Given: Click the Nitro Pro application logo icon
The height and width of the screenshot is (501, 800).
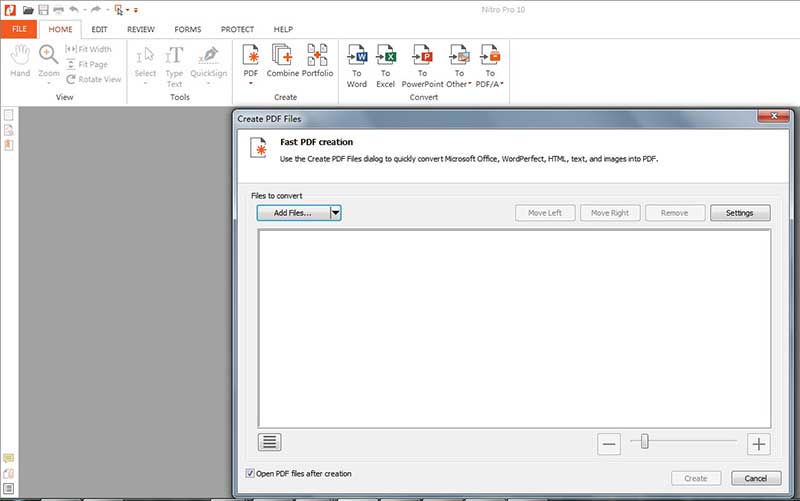Looking at the screenshot, I should (10, 10).
